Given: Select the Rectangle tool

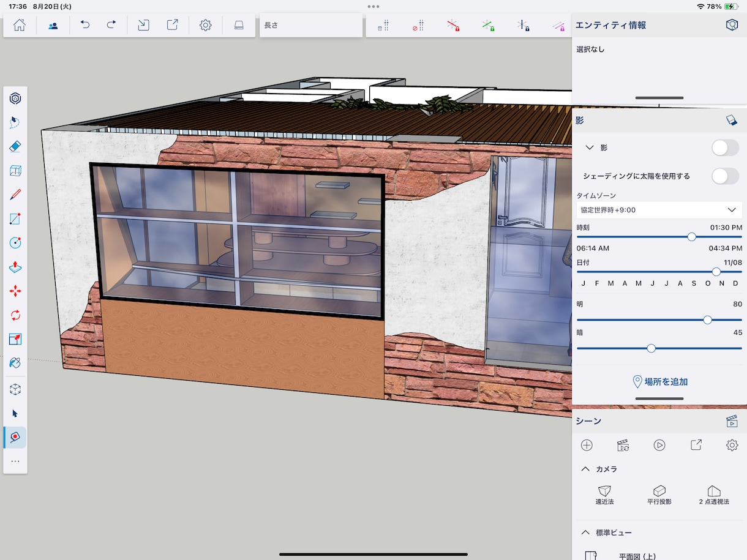Looking at the screenshot, I should coord(15,219).
